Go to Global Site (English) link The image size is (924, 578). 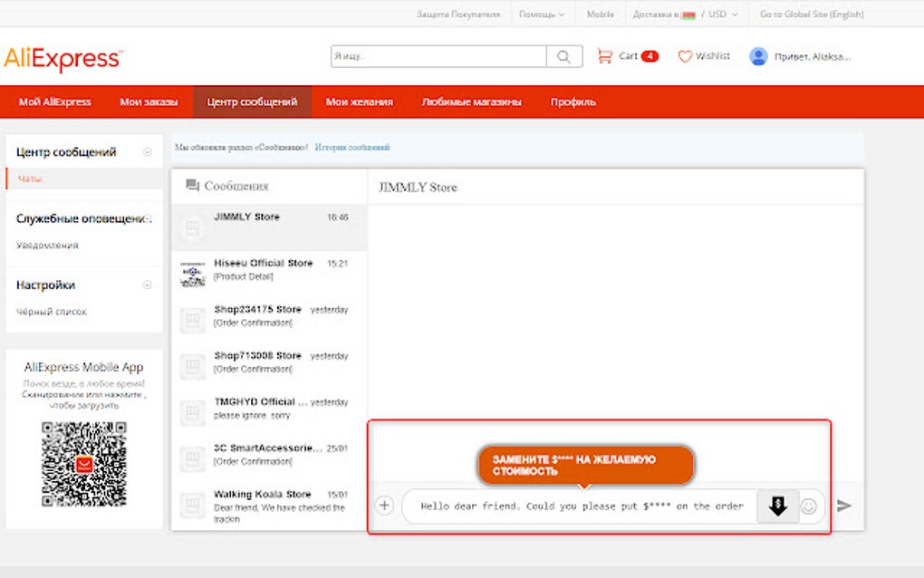click(x=812, y=14)
